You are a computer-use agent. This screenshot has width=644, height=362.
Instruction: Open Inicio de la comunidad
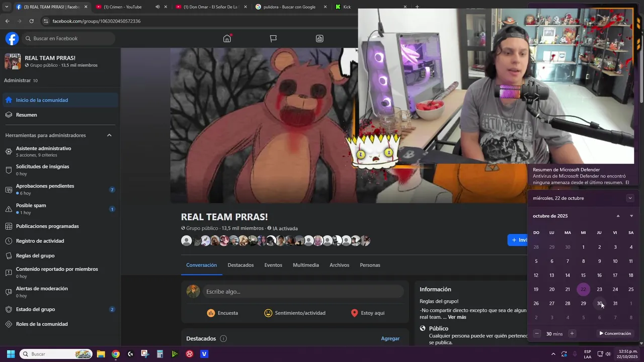pyautogui.click(x=60, y=100)
